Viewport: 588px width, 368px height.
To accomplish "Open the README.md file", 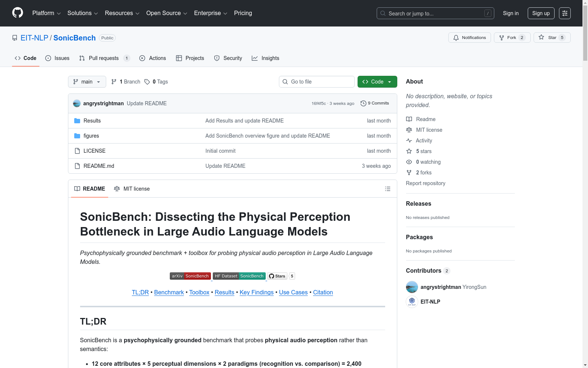I will tap(99, 166).
